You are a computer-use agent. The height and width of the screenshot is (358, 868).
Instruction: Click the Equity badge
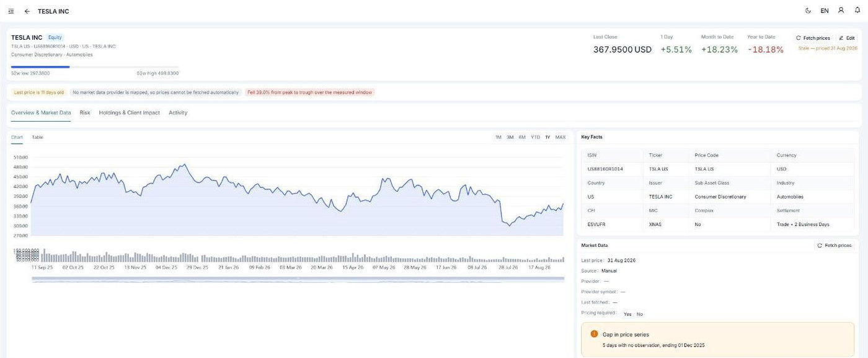(55, 38)
